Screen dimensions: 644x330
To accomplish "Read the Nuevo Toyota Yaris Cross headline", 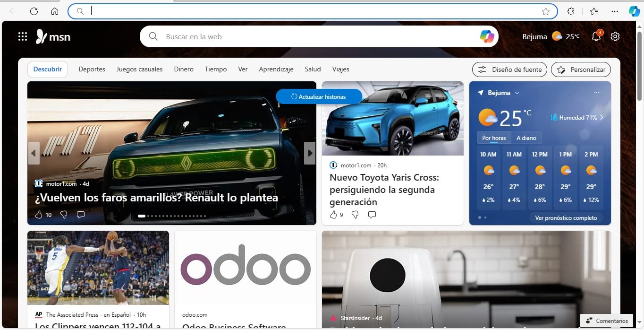I will (x=384, y=190).
